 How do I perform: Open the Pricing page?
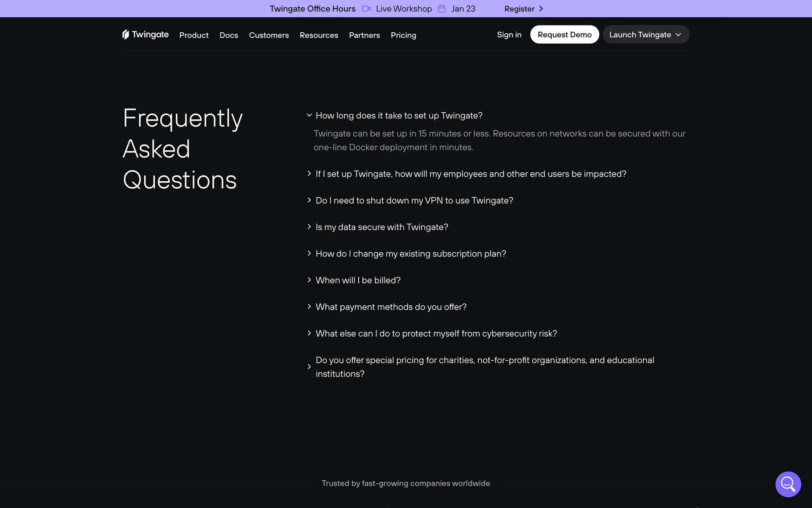coord(403,35)
